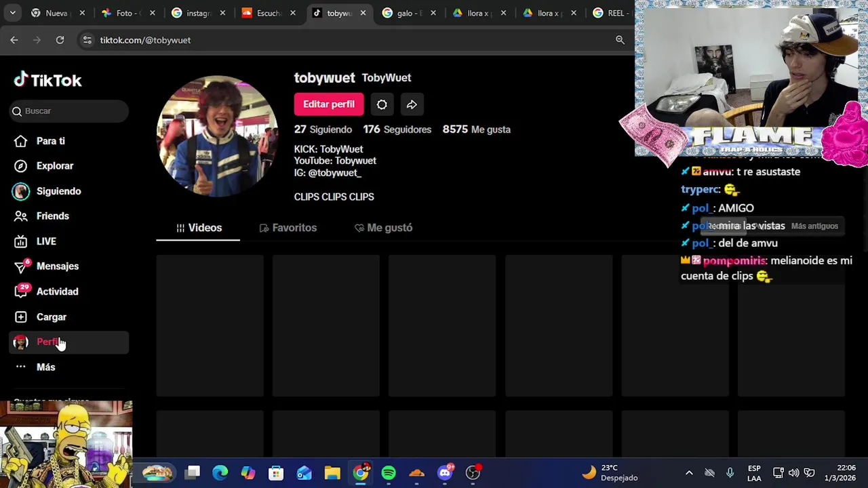The image size is (868, 488).
Task: Open Microsoft Store from the taskbar
Action: pyautogui.click(x=276, y=472)
